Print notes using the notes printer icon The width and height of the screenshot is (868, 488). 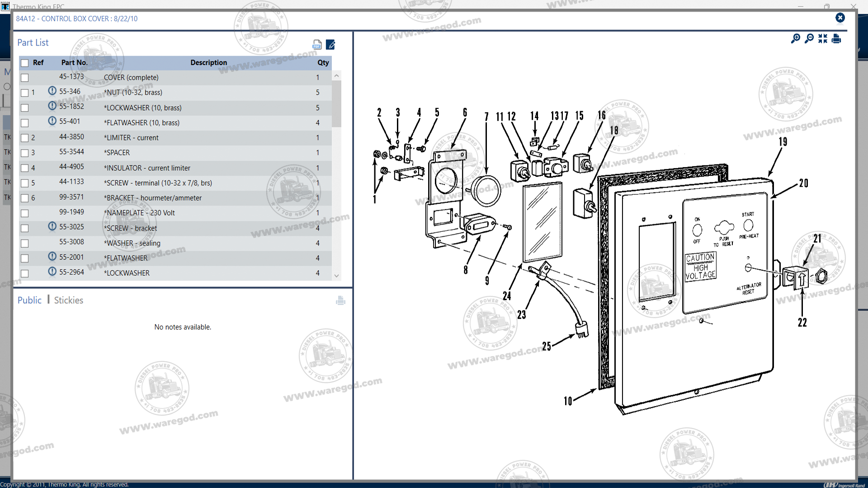(340, 300)
